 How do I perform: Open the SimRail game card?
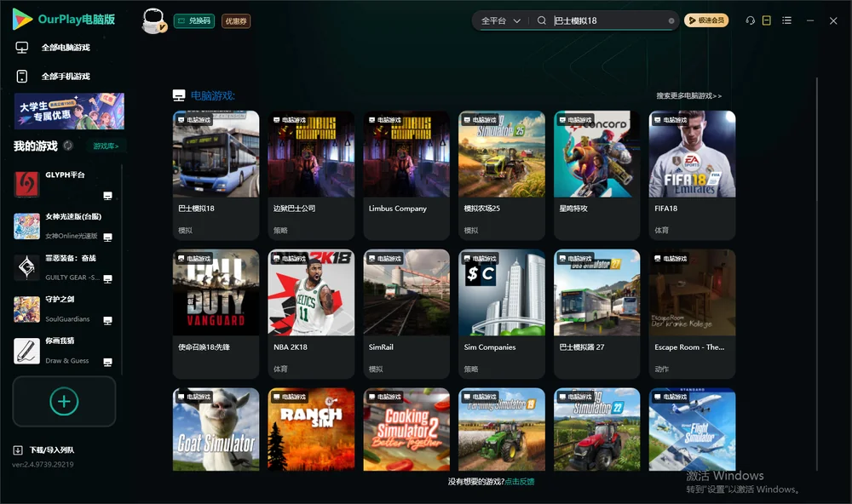click(406, 314)
